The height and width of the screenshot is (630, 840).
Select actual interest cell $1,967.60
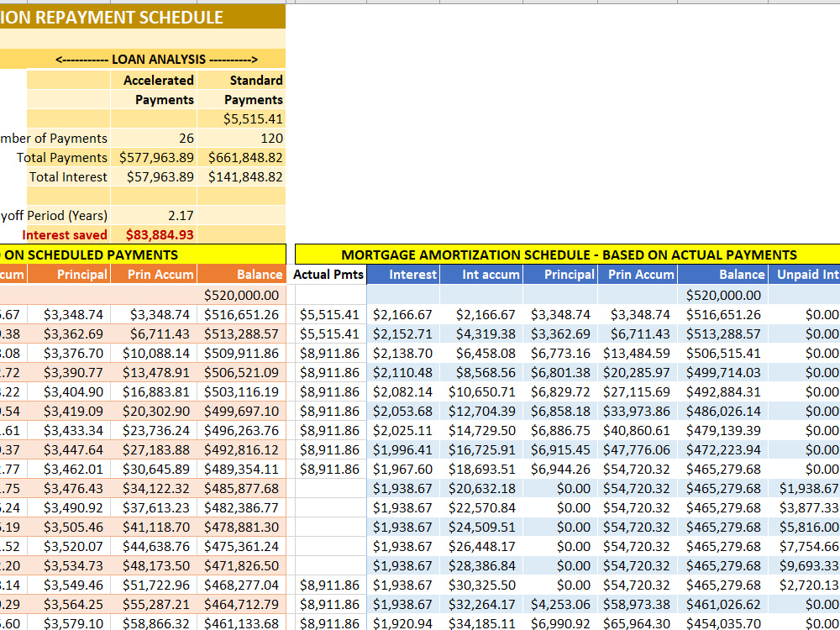pyautogui.click(x=403, y=469)
